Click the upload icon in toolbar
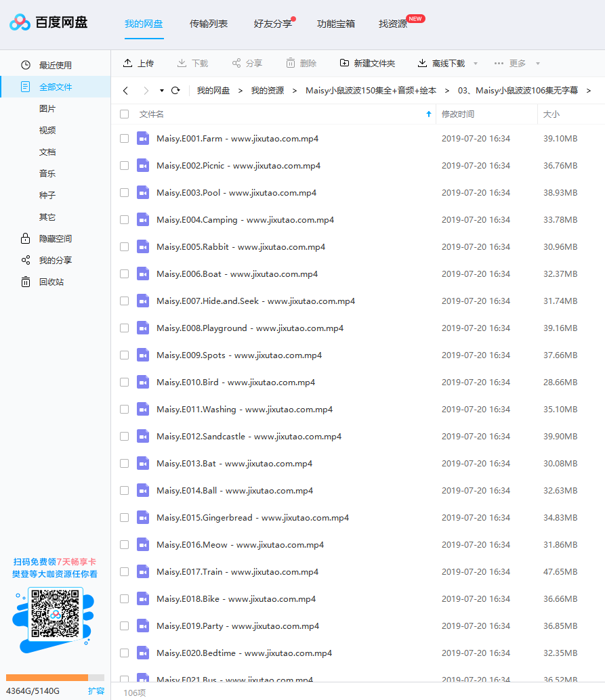 click(x=128, y=63)
